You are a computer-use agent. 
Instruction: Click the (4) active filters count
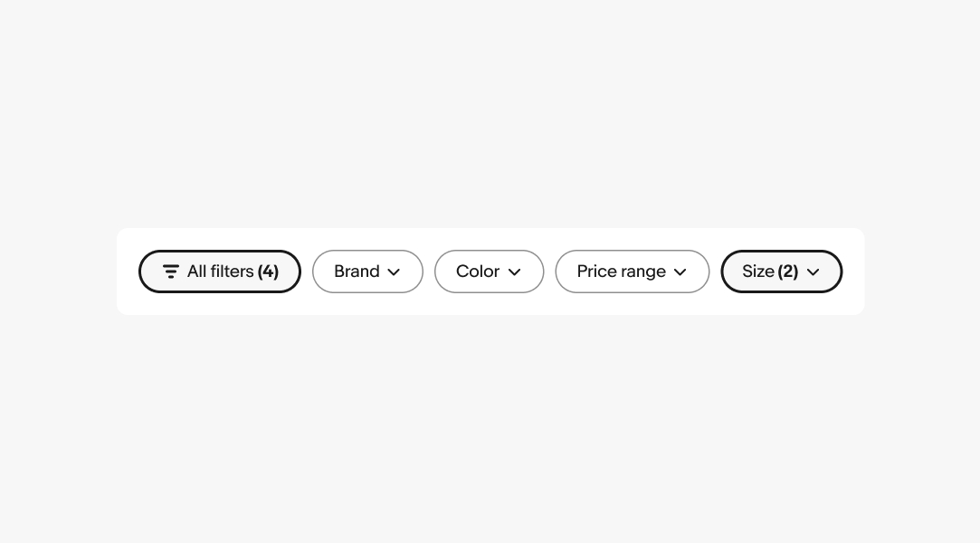[x=268, y=271]
